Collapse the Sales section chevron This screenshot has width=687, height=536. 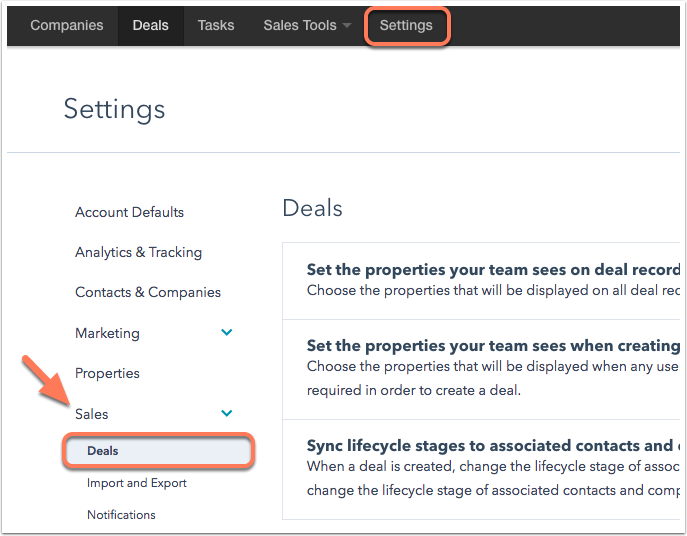pos(227,413)
